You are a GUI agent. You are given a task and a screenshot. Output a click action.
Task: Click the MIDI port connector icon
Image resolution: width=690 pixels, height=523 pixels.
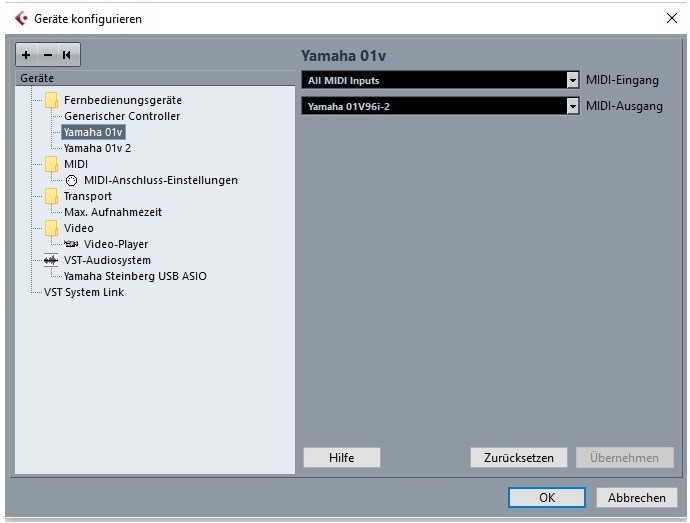click(71, 180)
